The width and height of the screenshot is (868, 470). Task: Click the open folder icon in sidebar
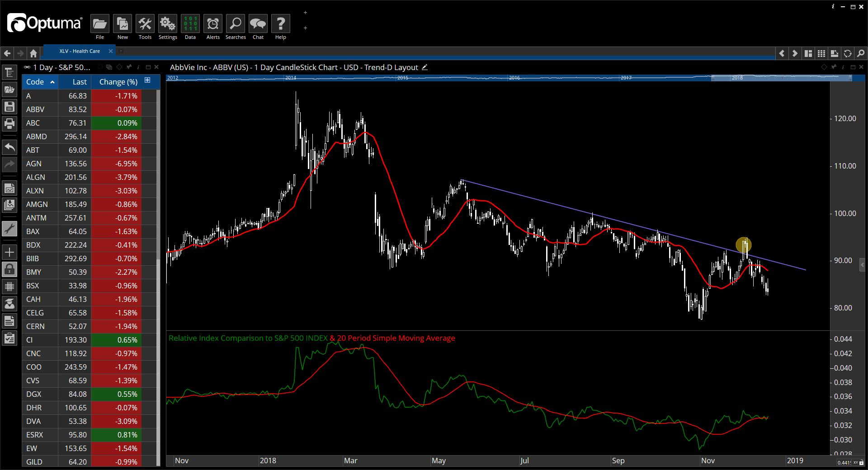(9, 89)
